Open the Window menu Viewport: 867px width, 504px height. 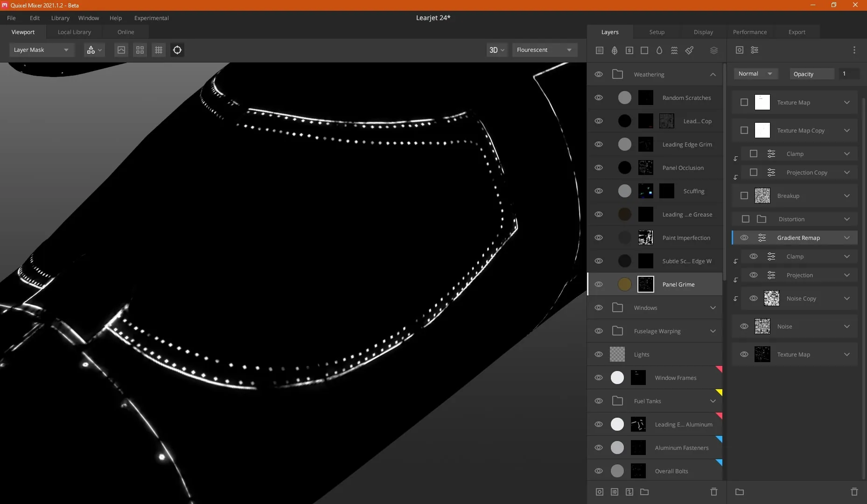89,18
